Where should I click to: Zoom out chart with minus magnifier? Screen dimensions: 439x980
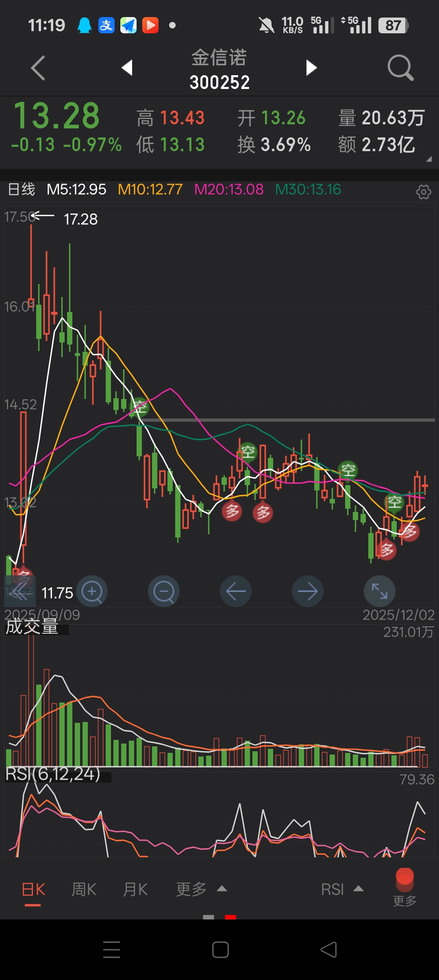coord(164,592)
